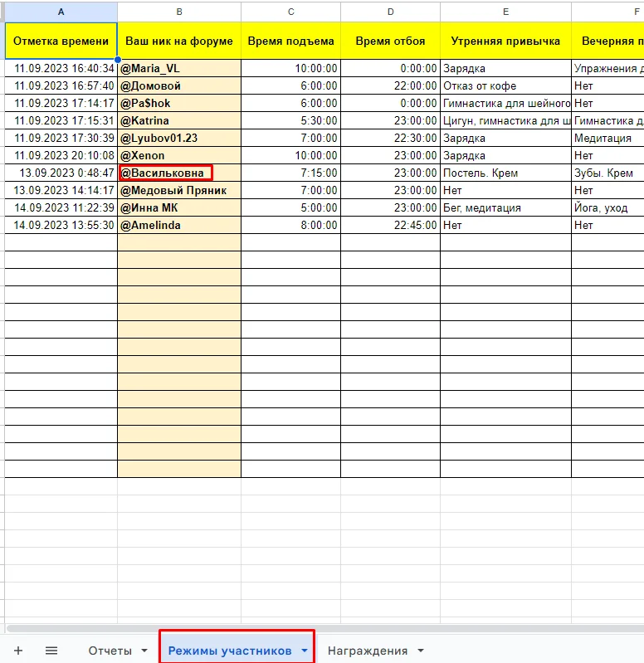The image size is (644, 663).
Task: Select the @Maria_VL cell
Action: [x=179, y=69]
